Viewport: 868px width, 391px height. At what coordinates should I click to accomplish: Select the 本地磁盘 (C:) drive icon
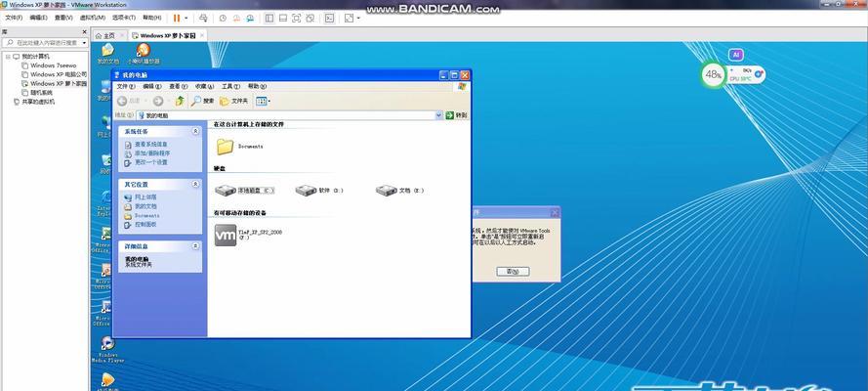click(226, 190)
